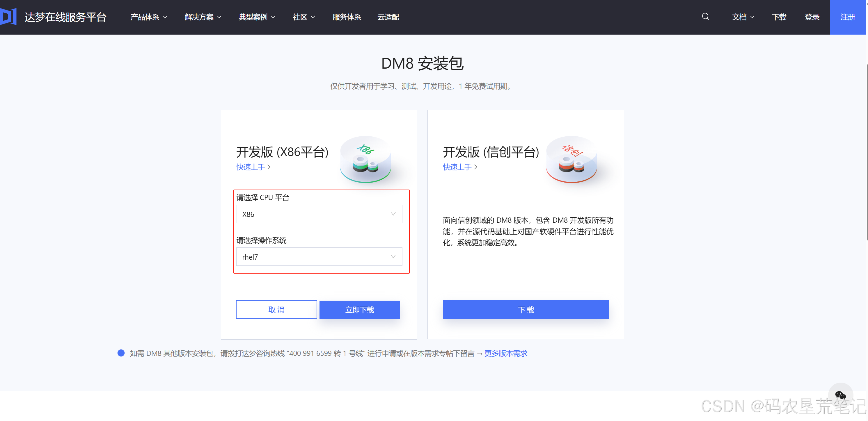
Task: Click the 下载 button for 信创 platform
Action: click(526, 310)
